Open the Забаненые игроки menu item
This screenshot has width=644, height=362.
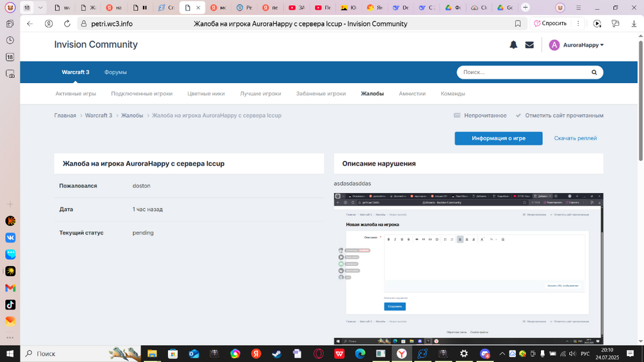coord(321,93)
